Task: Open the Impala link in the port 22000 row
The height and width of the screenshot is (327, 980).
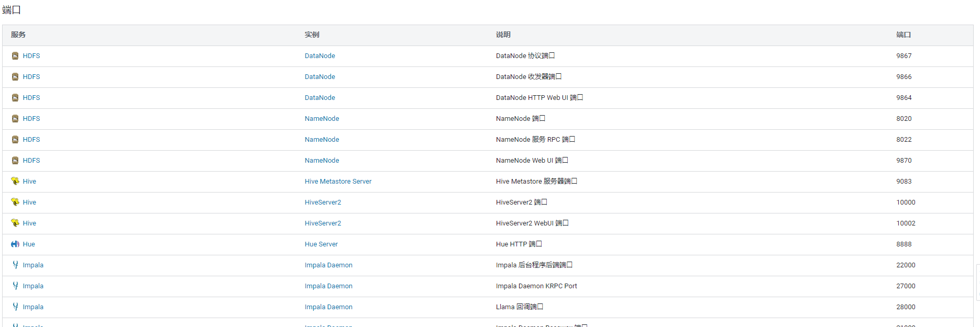Action: click(x=33, y=265)
